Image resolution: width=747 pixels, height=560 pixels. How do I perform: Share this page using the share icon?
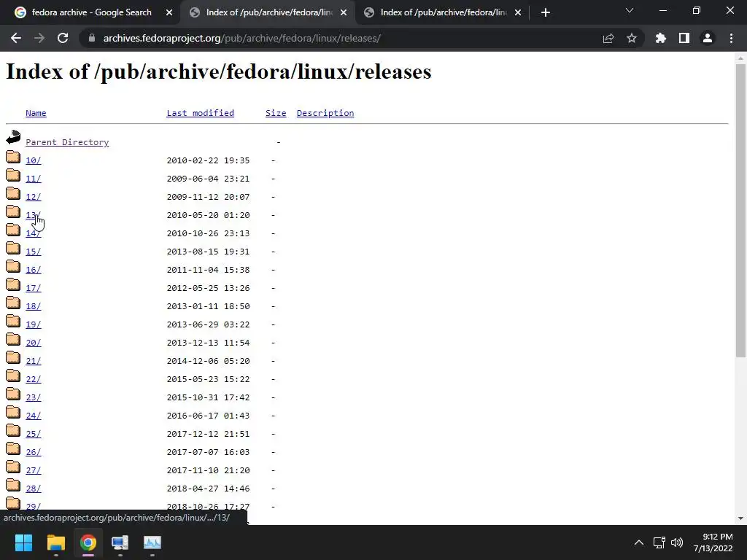[608, 38]
